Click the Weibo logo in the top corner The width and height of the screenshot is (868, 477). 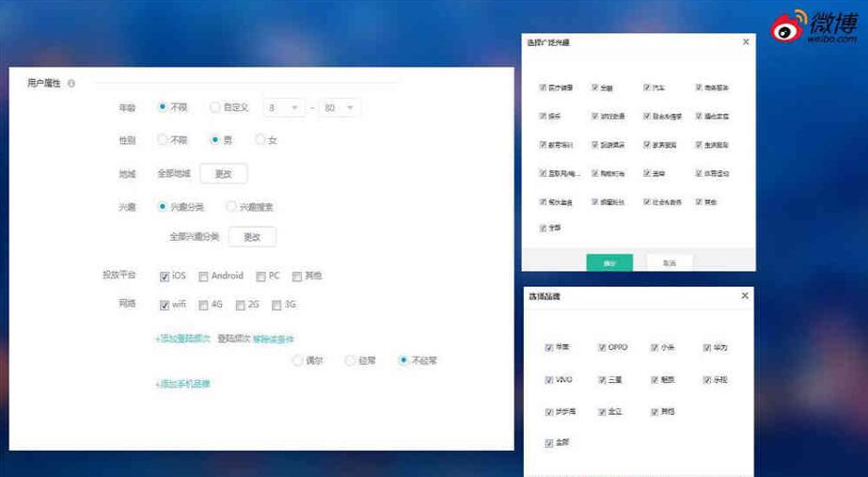pos(813,26)
